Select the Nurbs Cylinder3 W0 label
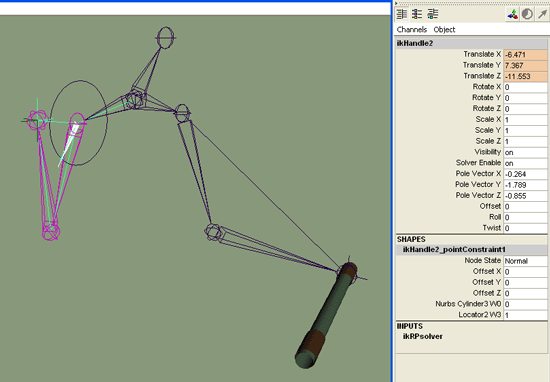The image size is (550, 382). click(x=468, y=304)
